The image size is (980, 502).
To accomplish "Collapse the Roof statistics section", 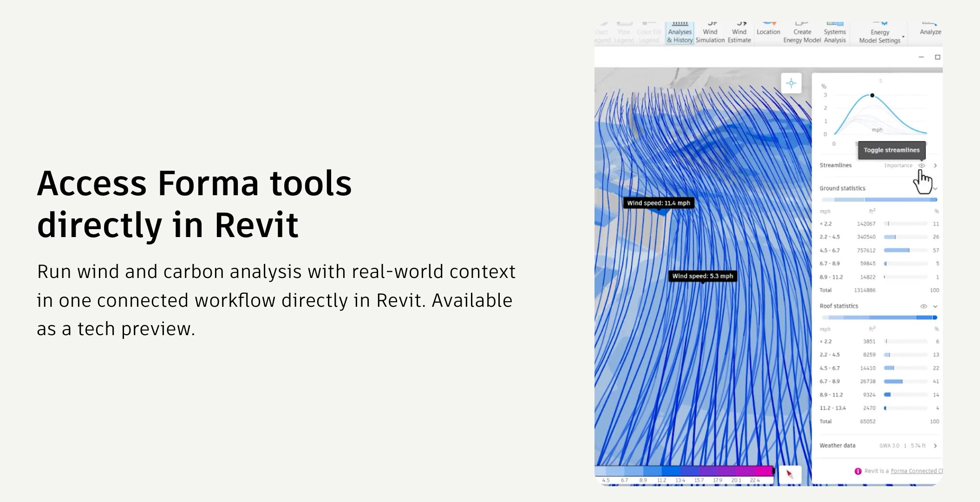I will [935, 306].
